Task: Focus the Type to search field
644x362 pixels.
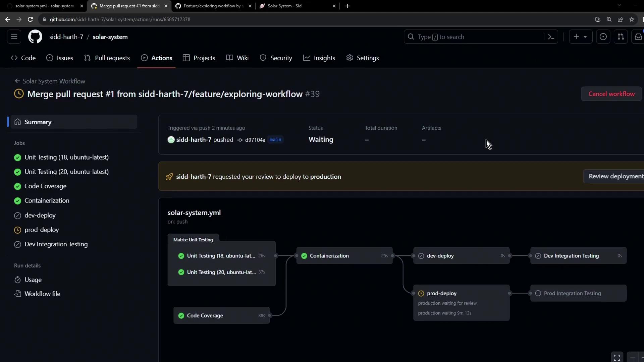Action: point(476,37)
